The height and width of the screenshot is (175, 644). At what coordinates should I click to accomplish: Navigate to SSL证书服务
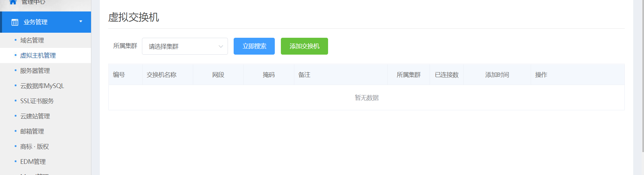pyautogui.click(x=37, y=101)
